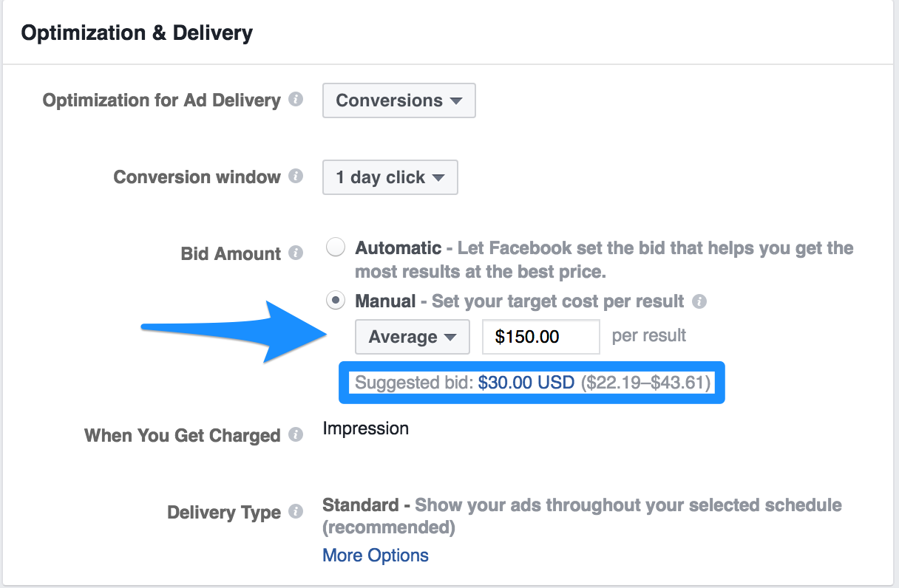Expand the Average bid type dropdown
899x588 pixels.
413,337
